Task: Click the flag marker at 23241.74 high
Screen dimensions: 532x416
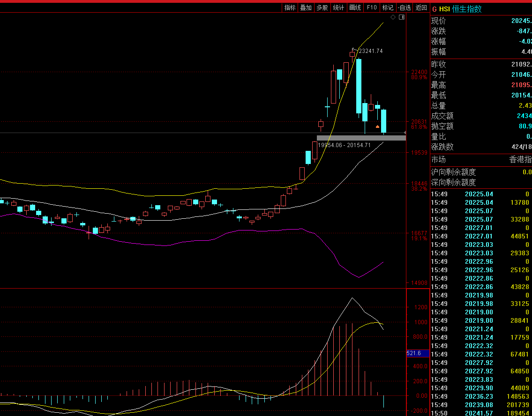Action: point(354,49)
